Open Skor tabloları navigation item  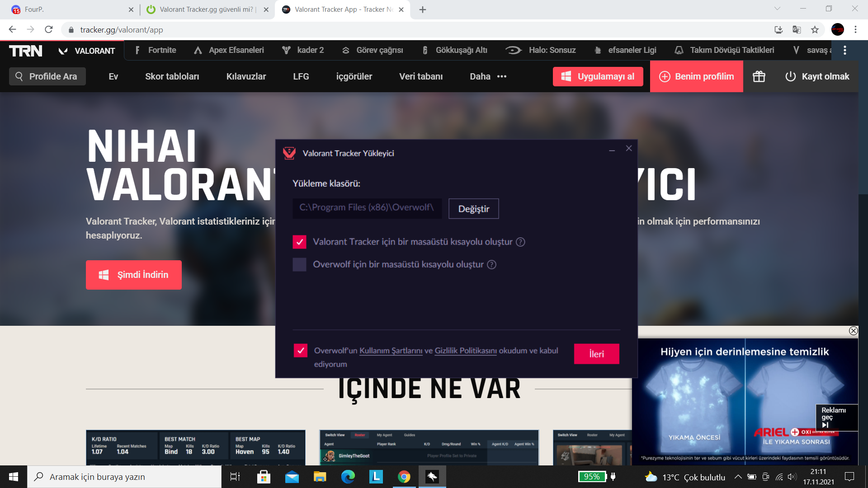click(172, 76)
